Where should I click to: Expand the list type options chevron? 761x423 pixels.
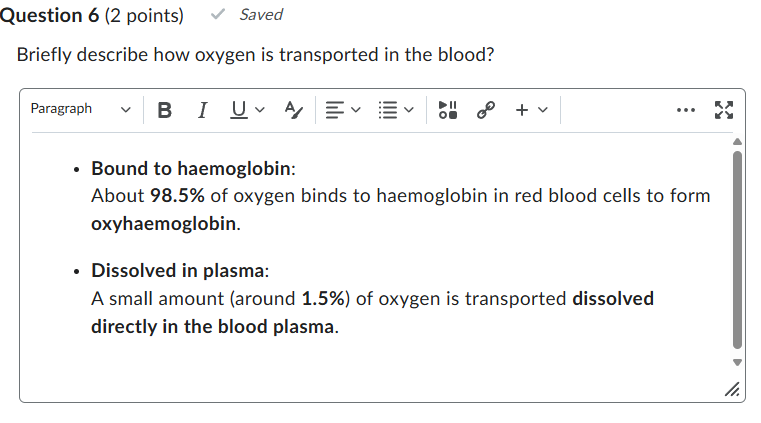(409, 110)
